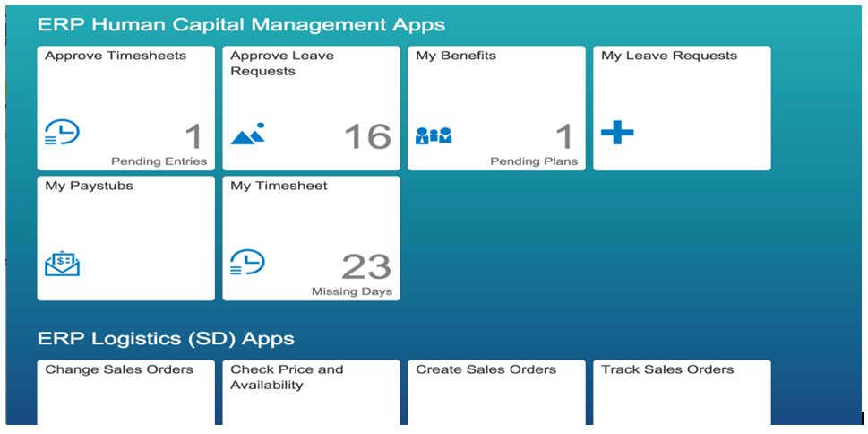Viewport: 868px width, 434px height.
Task: Click the 16 count on Approve Leave Requests
Action: coord(367,136)
